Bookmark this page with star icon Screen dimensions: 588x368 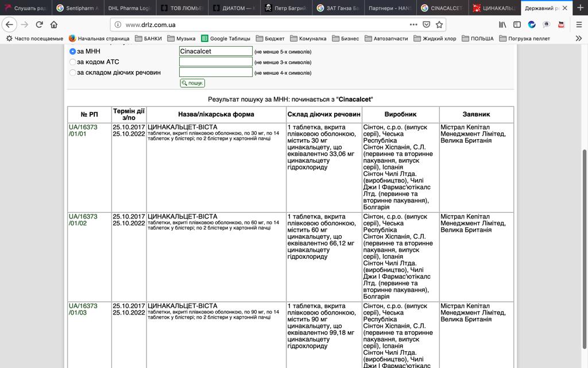pyautogui.click(x=439, y=25)
